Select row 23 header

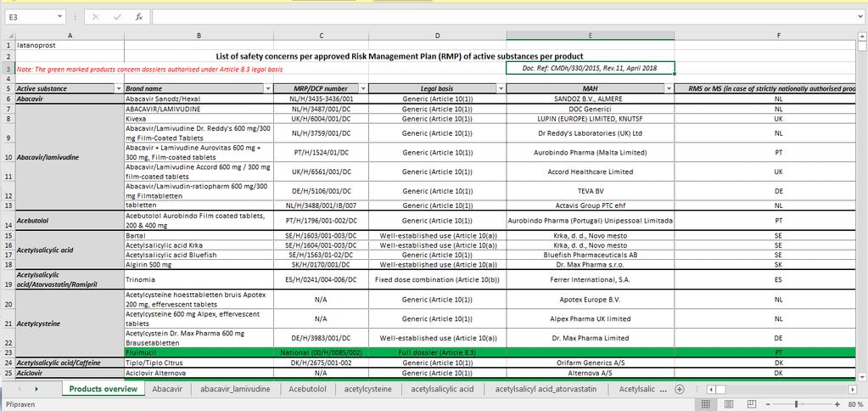pos(8,352)
